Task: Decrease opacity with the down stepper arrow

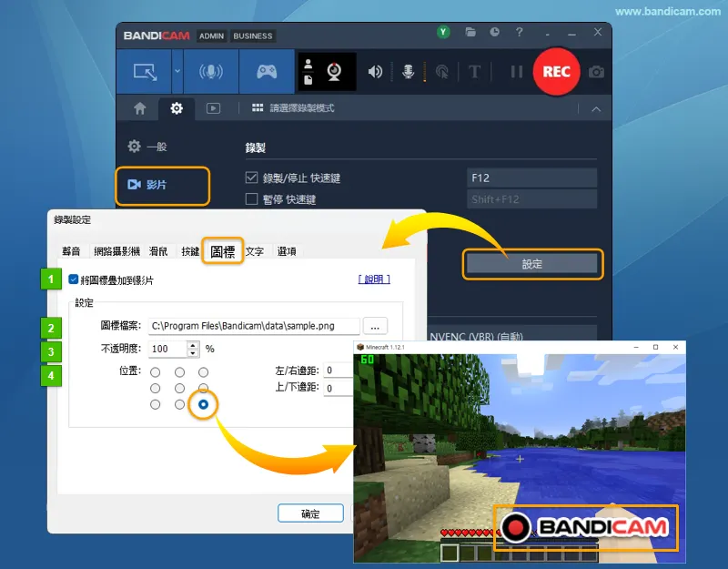Action: point(193,352)
